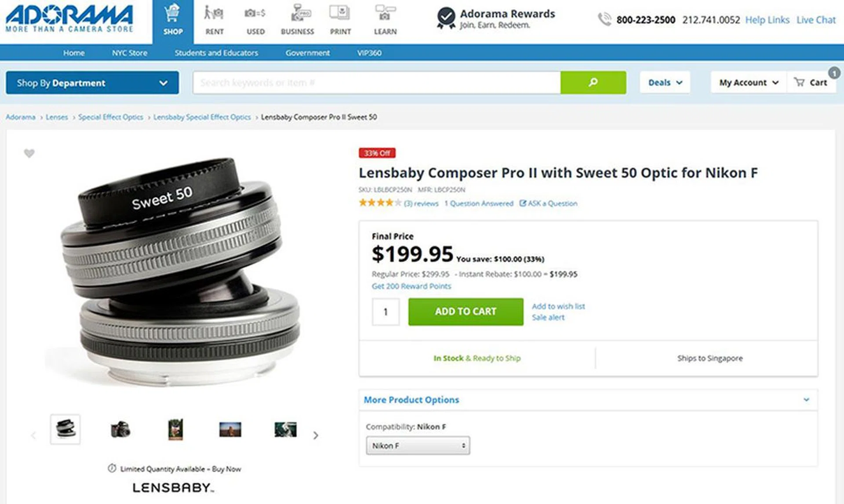The height and width of the screenshot is (504, 844).
Task: Toggle the heart favorite on product image
Action: [x=29, y=153]
